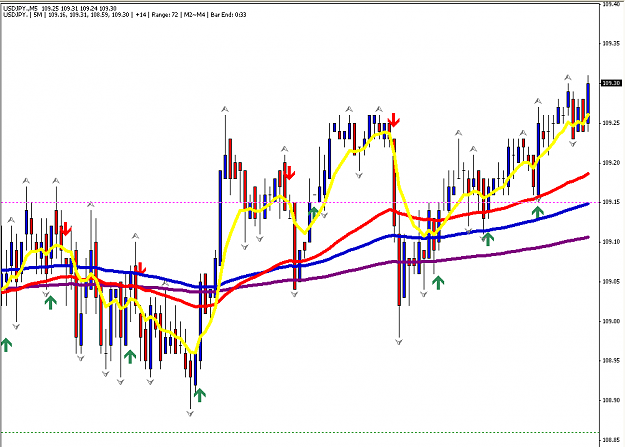Click the 109.35 price axis label
Viewport: 625px width, 447px height.
point(611,43)
